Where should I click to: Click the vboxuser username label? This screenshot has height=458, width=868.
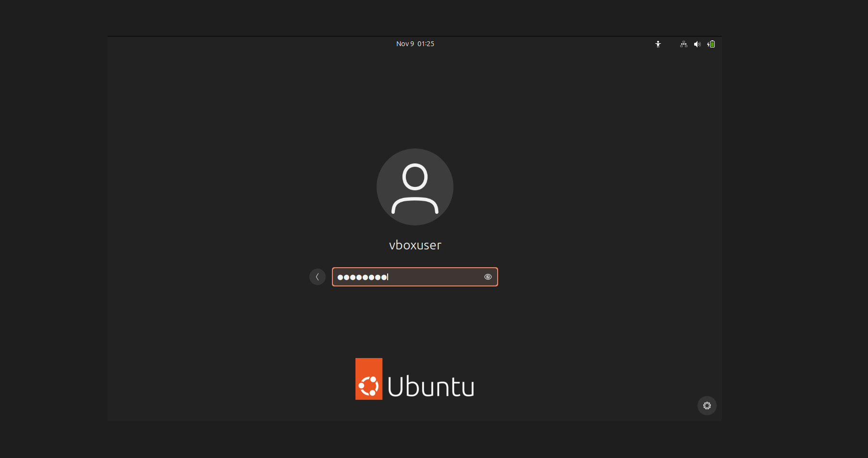(415, 245)
